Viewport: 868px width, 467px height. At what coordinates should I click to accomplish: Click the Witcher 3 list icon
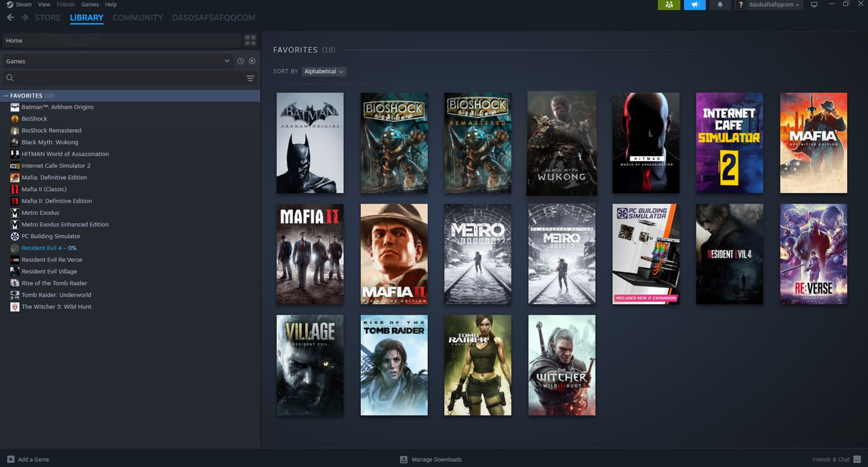click(15, 307)
